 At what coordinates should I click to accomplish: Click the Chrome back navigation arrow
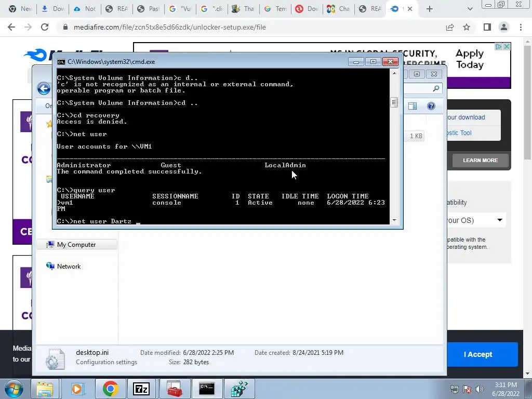11,27
